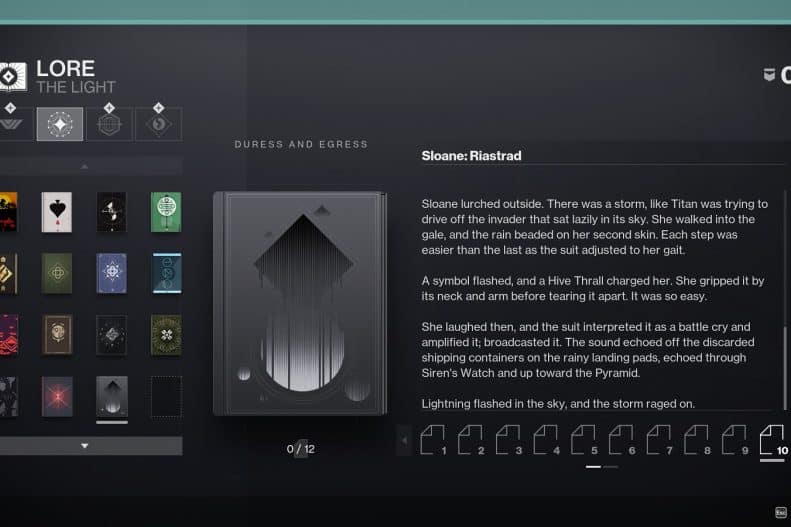Open lore page 9

[734, 440]
